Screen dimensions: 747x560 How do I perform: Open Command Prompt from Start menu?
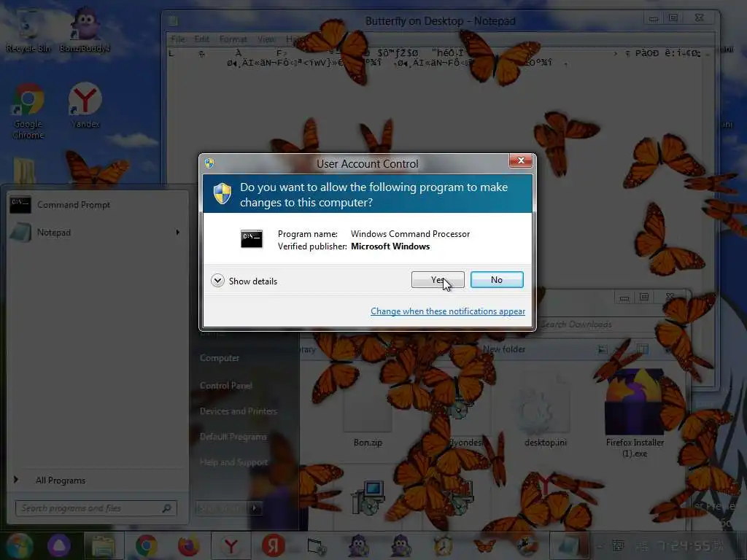pyautogui.click(x=98, y=205)
